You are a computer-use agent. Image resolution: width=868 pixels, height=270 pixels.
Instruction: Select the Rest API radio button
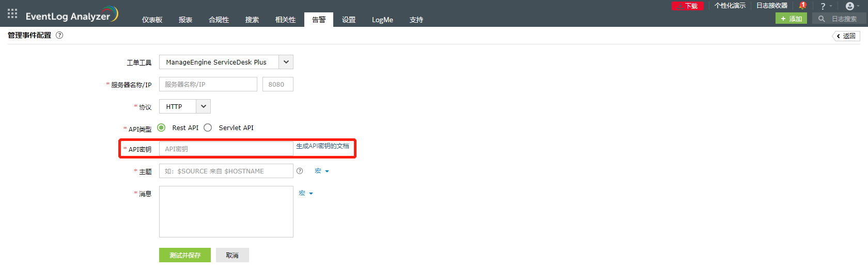tap(161, 128)
